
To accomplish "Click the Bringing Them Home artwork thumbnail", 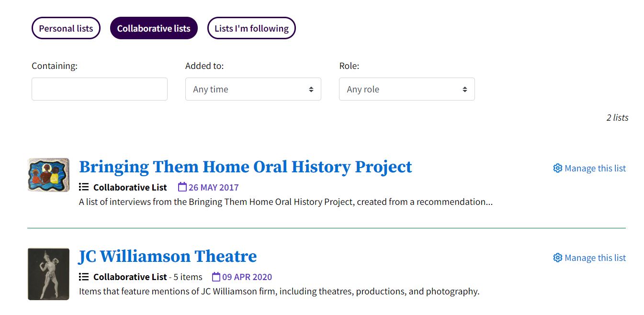I will [48, 175].
